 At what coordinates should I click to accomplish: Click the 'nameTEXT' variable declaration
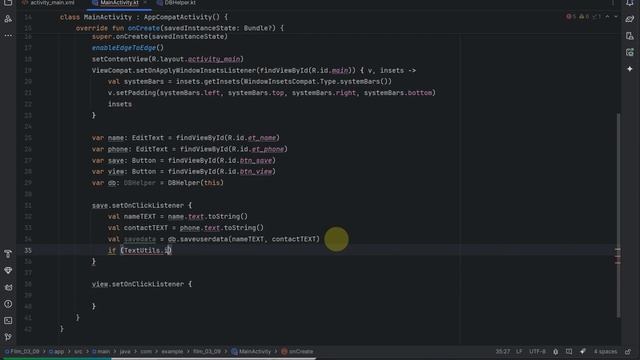[x=140, y=216]
